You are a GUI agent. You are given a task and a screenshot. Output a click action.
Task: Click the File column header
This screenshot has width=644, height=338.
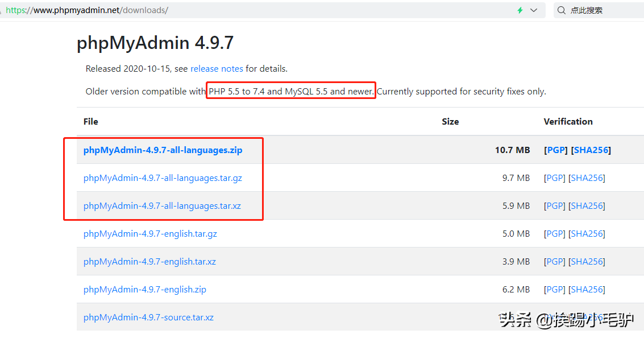(x=91, y=122)
